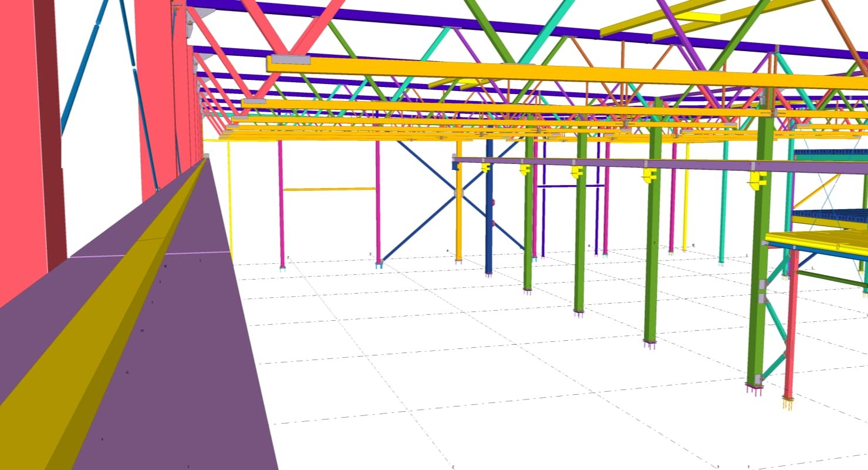Viewport: 868px width, 470px height.
Task: Click the gray gusset plate at blue X-bracing center
Action: click(458, 193)
